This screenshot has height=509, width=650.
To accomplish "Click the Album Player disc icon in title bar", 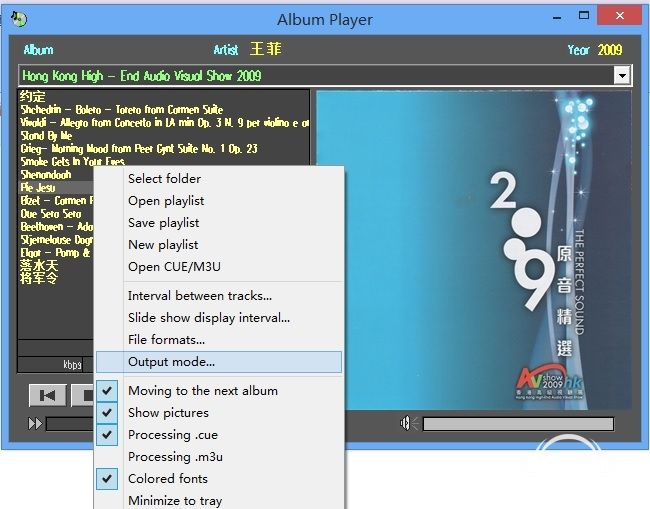I will 19,19.
